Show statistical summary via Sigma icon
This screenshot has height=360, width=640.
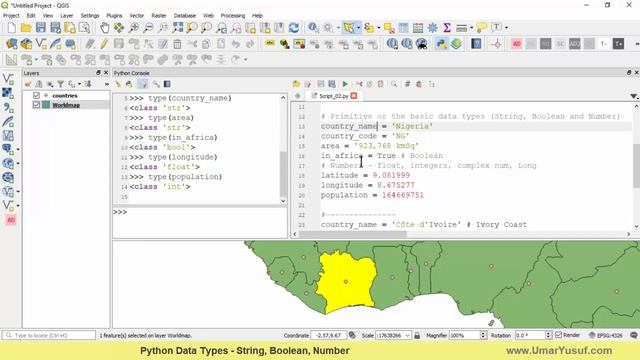[x=447, y=28]
